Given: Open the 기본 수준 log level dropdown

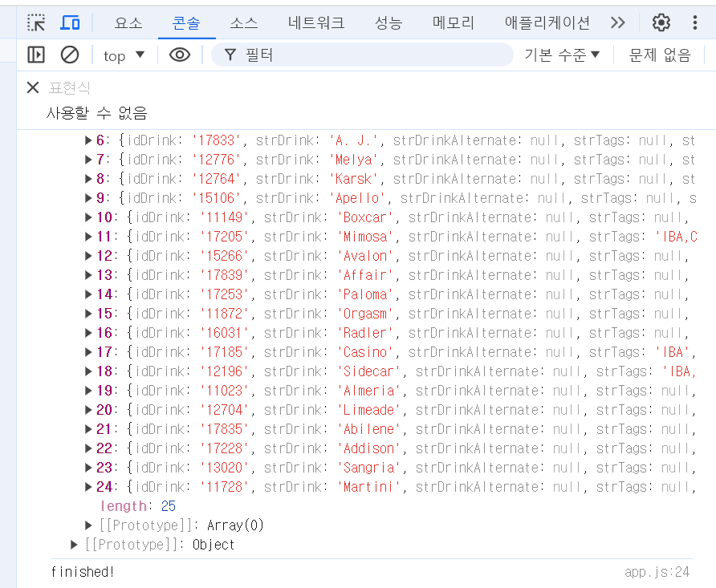Looking at the screenshot, I should coord(562,55).
